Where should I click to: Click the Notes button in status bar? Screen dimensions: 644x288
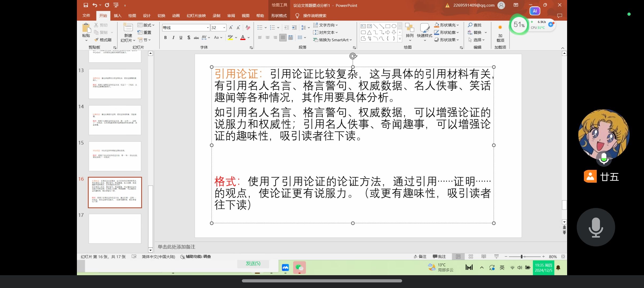click(x=420, y=257)
